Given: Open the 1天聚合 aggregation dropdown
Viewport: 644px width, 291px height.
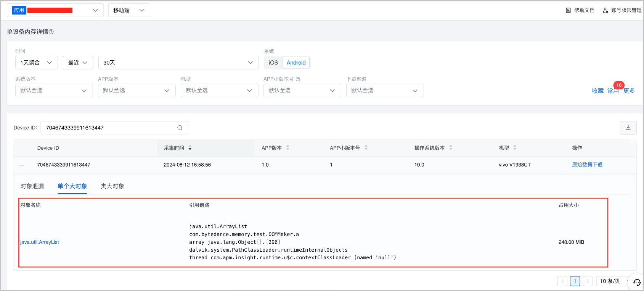Looking at the screenshot, I should (37, 63).
